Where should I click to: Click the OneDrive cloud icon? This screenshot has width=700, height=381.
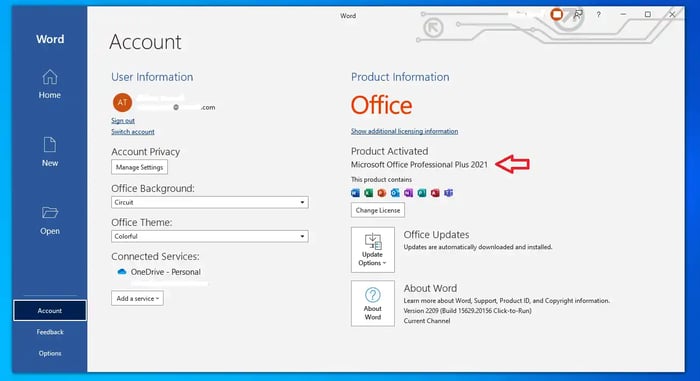coord(121,272)
